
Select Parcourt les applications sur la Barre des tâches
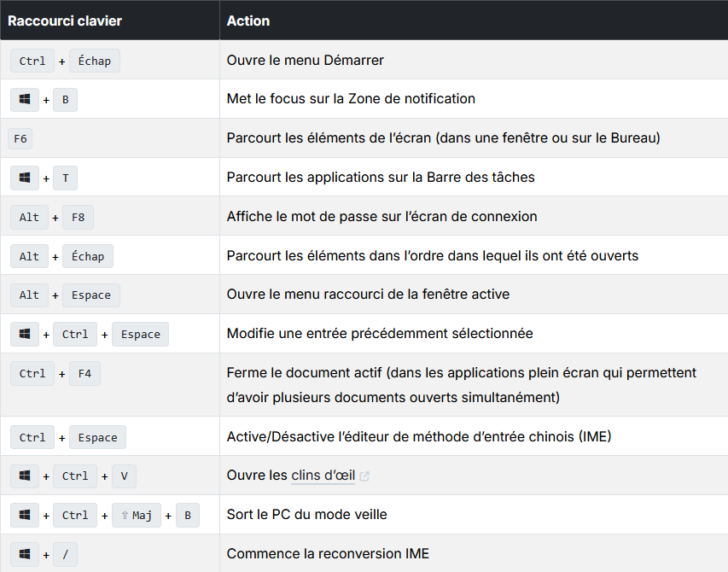[381, 178]
